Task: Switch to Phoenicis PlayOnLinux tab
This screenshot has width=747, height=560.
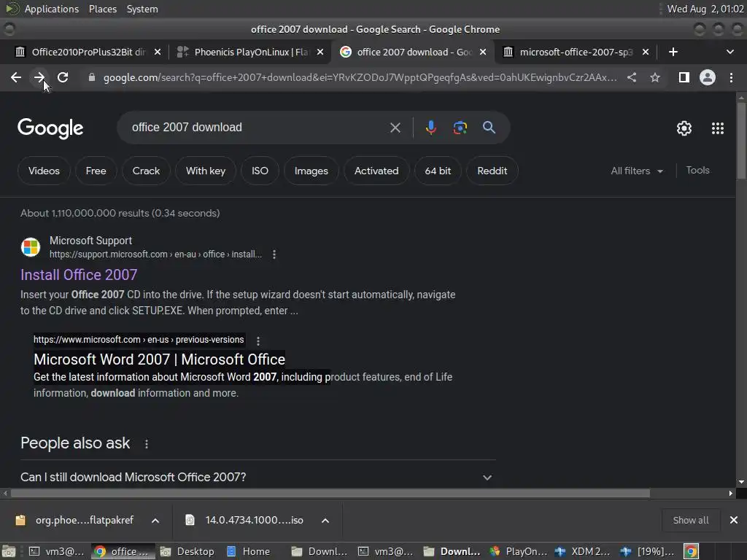Action: click(x=252, y=52)
